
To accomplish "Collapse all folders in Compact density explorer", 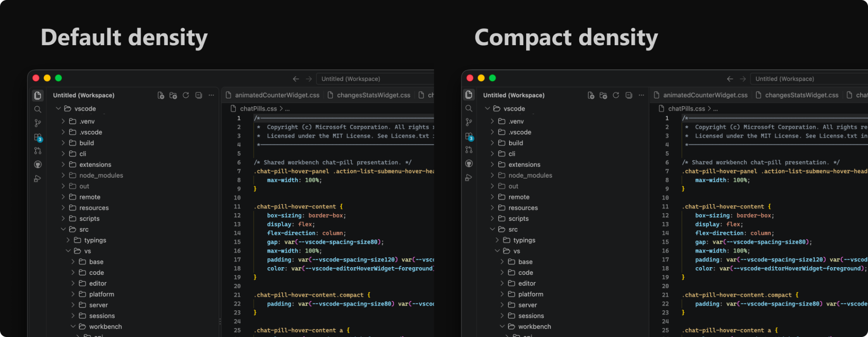I will coord(629,95).
